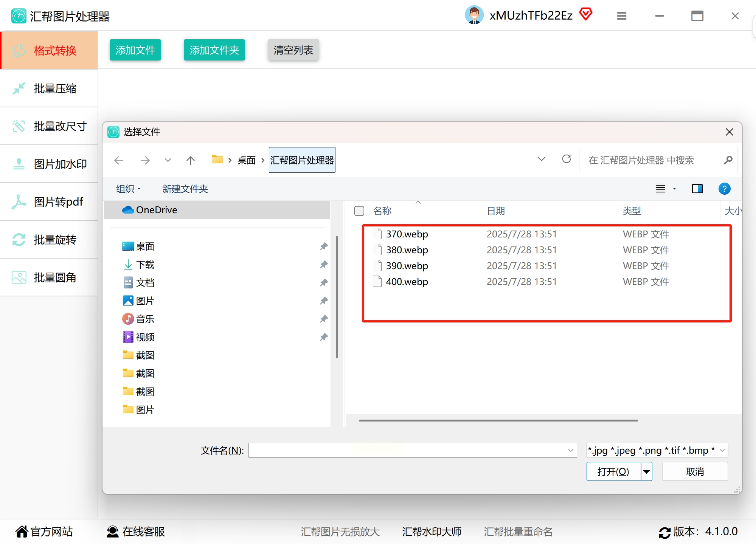Open the 官方网站 link
Screen dimensions: 756x544
[x=44, y=532]
